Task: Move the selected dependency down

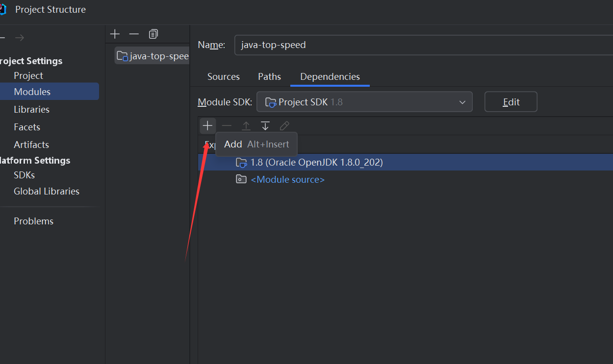Action: (265, 126)
